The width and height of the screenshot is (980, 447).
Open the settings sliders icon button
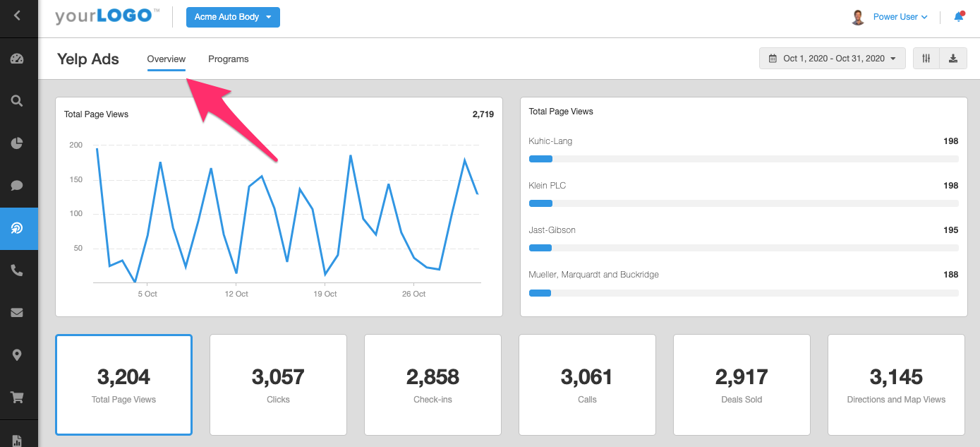tap(926, 59)
